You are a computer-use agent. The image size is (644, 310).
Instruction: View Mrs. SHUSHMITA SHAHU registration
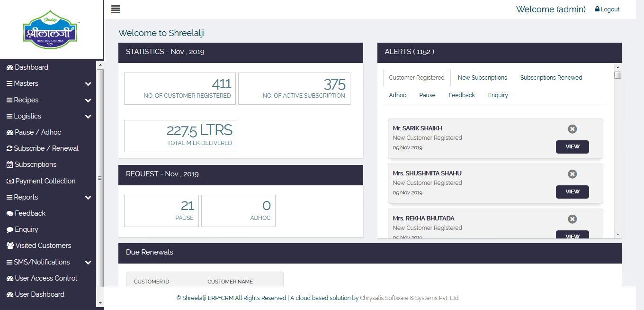pos(572,191)
